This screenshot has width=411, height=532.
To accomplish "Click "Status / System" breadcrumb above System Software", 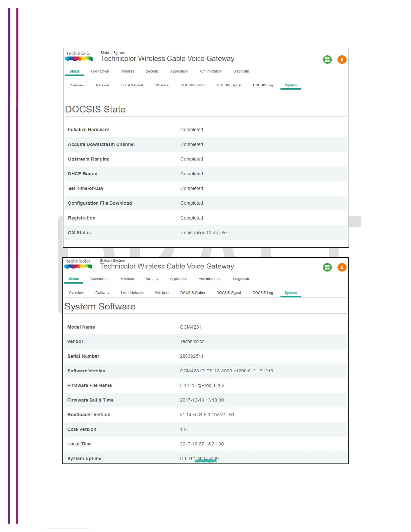I will click(x=112, y=261).
